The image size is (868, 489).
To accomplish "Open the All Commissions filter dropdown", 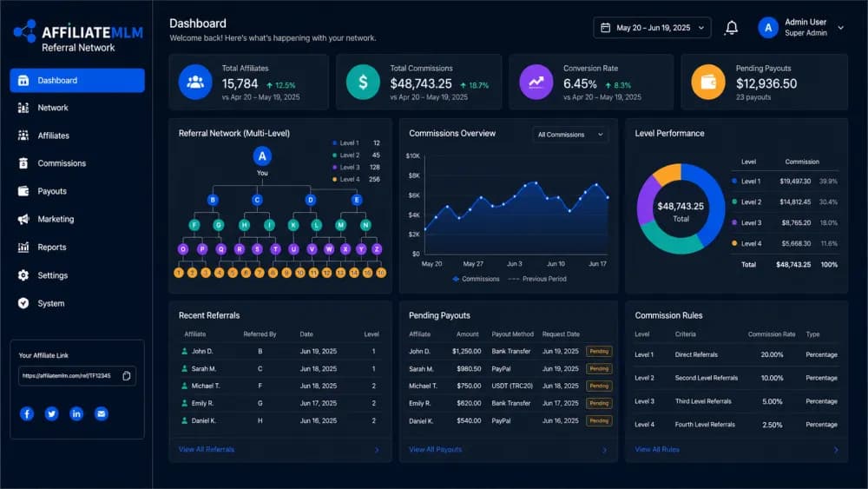I will click(x=570, y=135).
